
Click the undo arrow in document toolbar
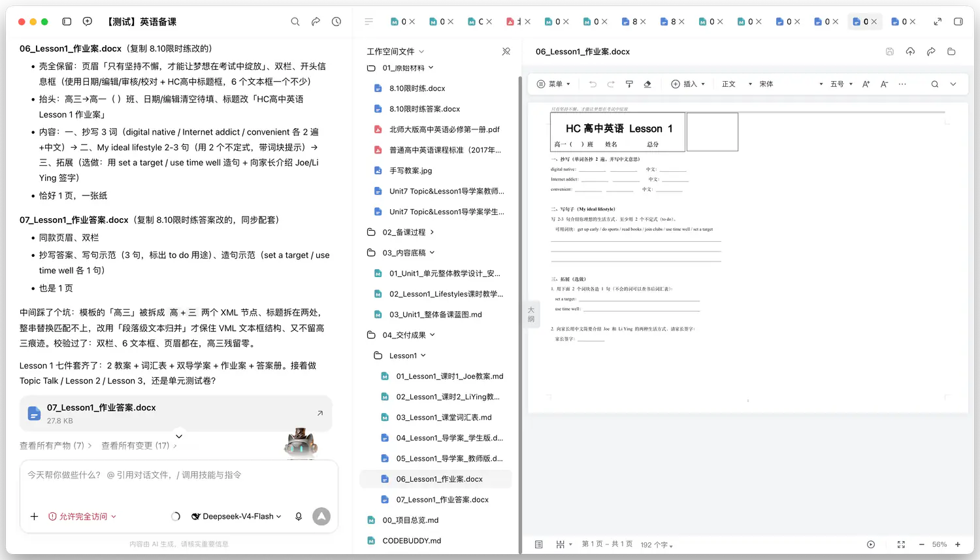[x=593, y=84]
